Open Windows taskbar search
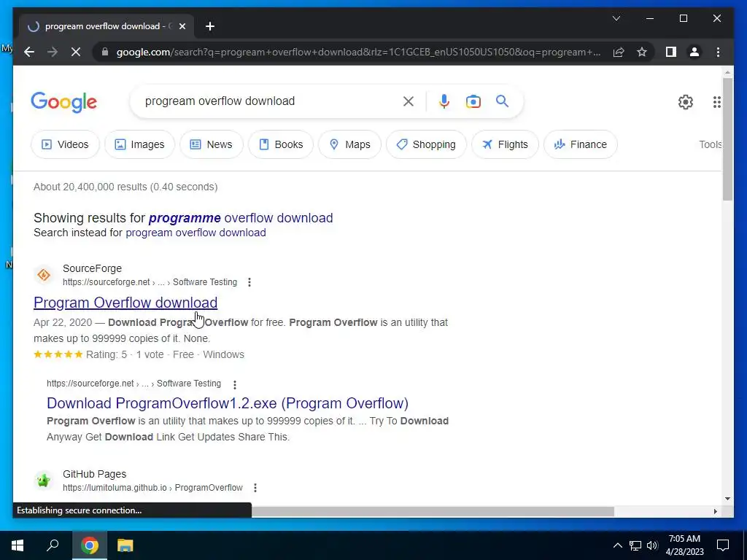Image resolution: width=747 pixels, height=560 pixels. click(x=53, y=545)
